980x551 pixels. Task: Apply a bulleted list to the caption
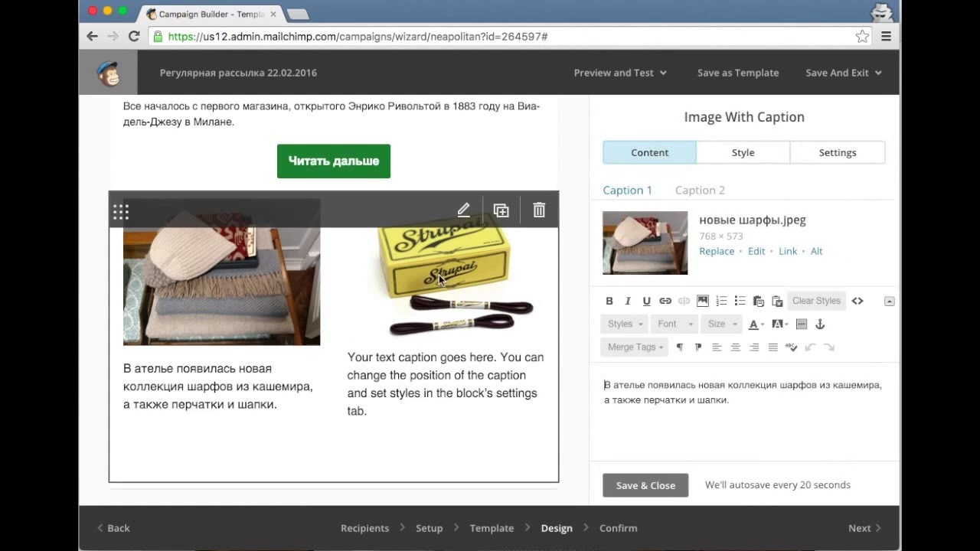click(740, 301)
